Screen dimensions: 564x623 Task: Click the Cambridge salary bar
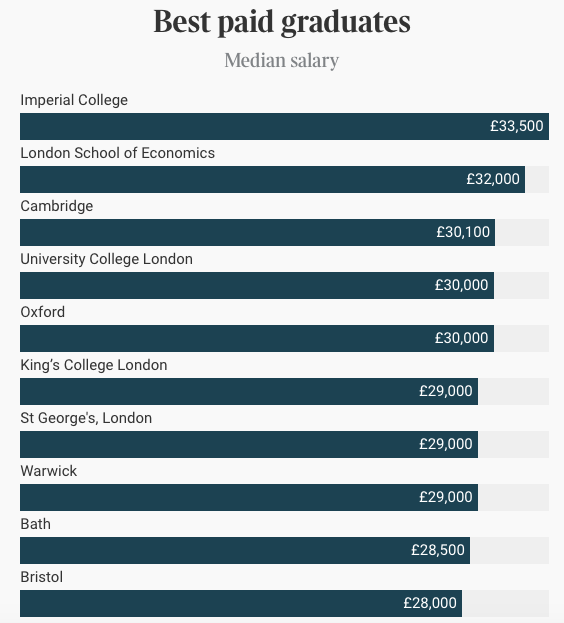(x=257, y=232)
